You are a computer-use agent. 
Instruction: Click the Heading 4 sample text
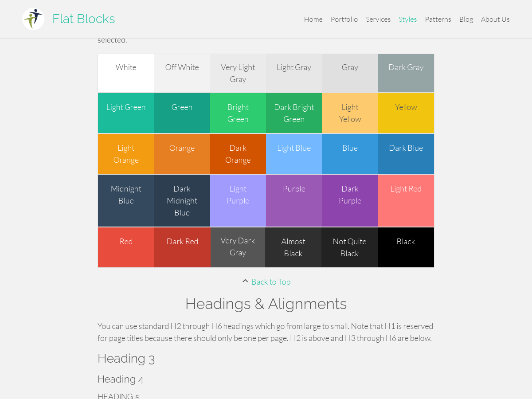pyautogui.click(x=121, y=379)
